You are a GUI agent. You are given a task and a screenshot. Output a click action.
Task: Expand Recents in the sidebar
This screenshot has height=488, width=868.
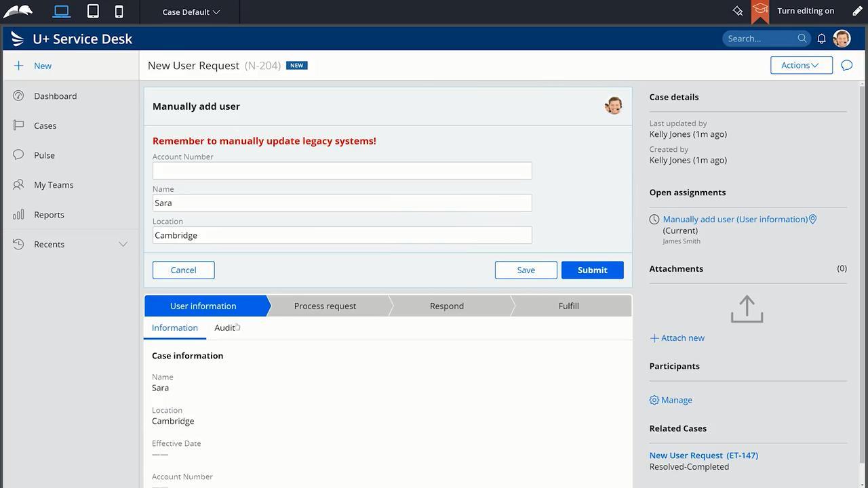(123, 245)
